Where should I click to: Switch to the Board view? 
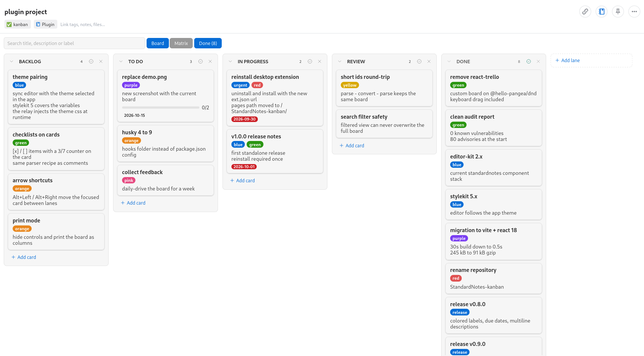pos(158,43)
